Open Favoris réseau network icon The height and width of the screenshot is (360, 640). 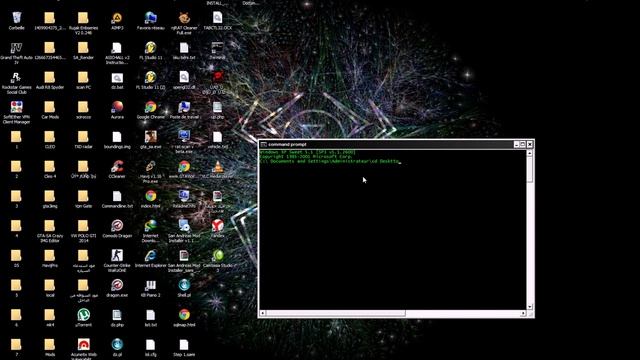pos(151,18)
